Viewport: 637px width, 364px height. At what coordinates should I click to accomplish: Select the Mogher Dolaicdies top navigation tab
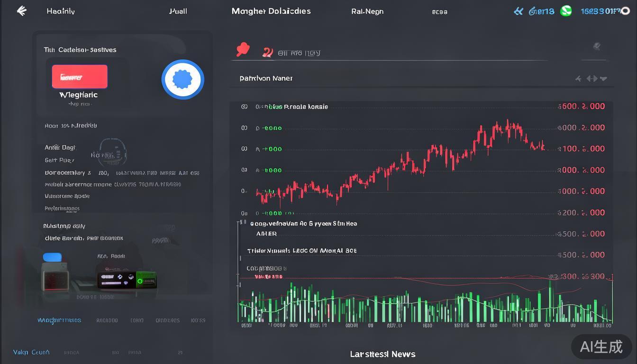(271, 11)
